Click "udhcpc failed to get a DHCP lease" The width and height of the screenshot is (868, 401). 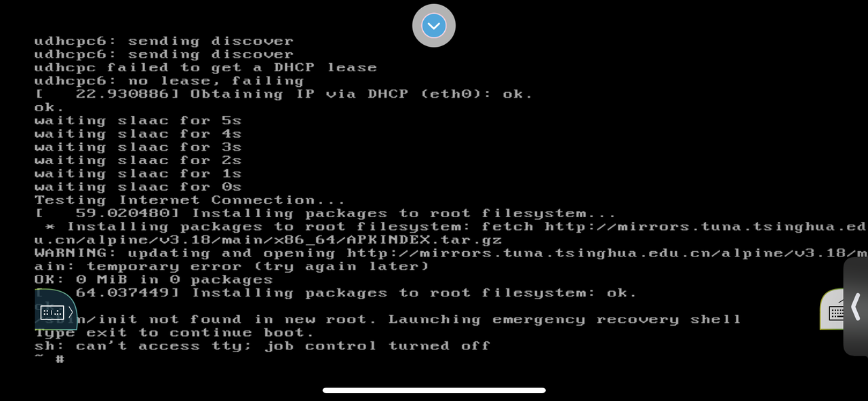point(205,67)
